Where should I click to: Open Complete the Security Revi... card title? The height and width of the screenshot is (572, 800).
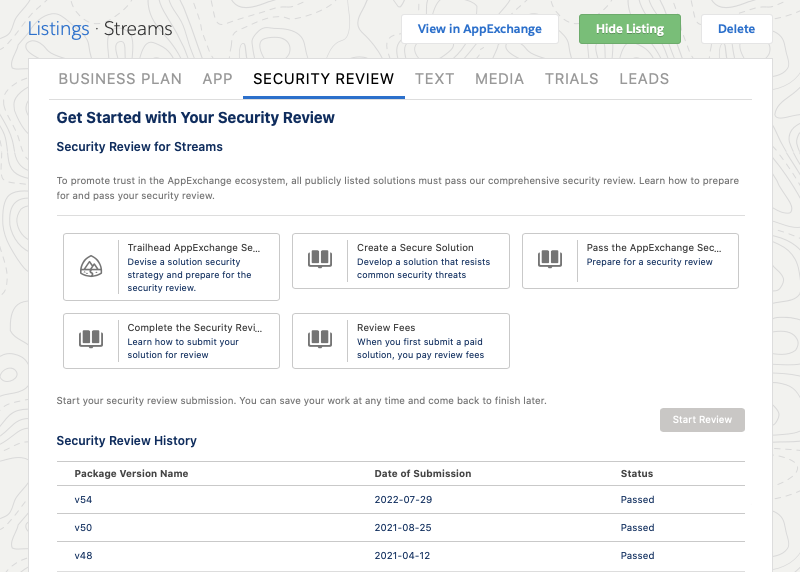194,328
